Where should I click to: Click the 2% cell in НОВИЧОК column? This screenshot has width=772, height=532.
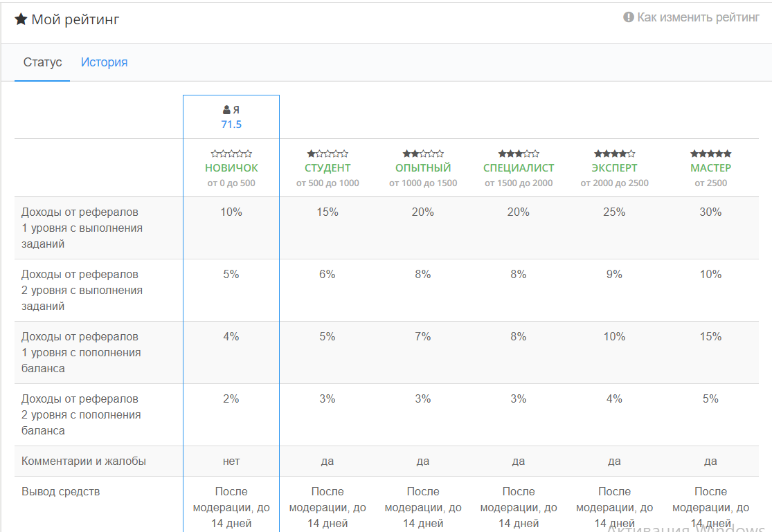tap(231, 398)
